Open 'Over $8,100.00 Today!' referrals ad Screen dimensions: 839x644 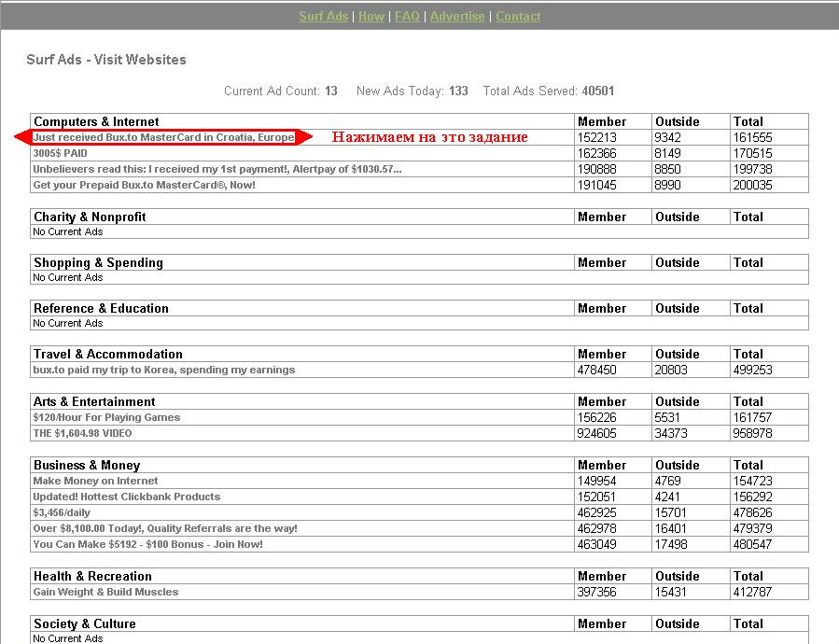[x=165, y=528]
